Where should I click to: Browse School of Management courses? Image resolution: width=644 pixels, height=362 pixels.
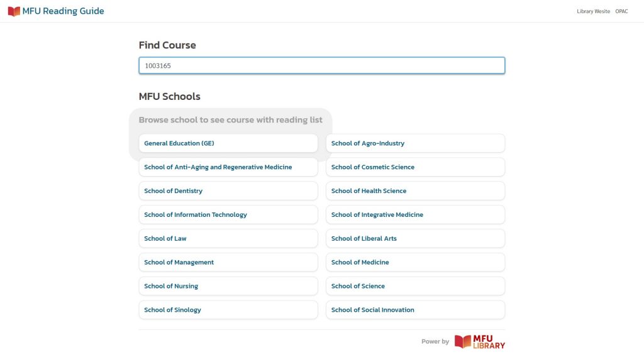point(228,262)
